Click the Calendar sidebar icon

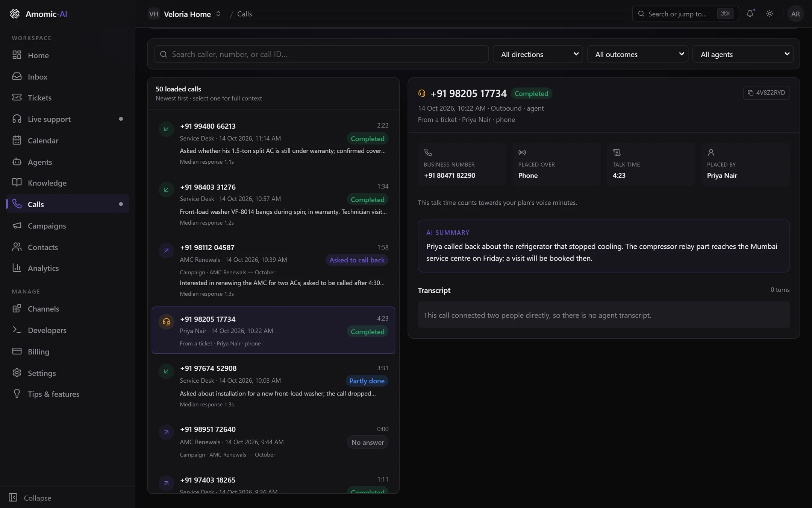[17, 140]
